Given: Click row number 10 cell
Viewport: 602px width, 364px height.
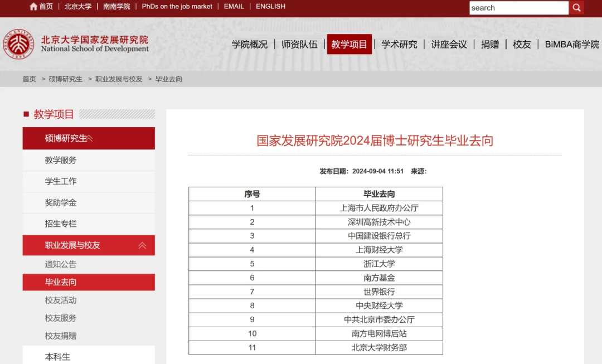Looking at the screenshot, I should 253,334.
